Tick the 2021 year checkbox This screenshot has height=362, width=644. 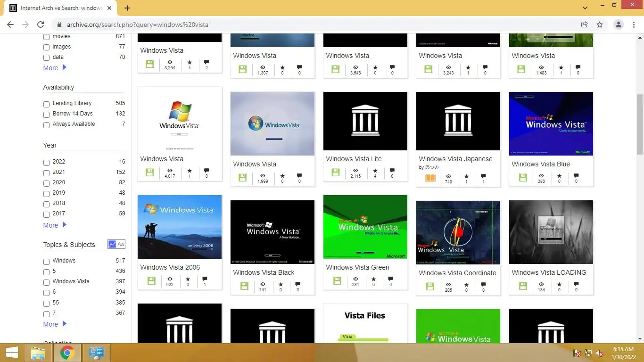pos(46,173)
